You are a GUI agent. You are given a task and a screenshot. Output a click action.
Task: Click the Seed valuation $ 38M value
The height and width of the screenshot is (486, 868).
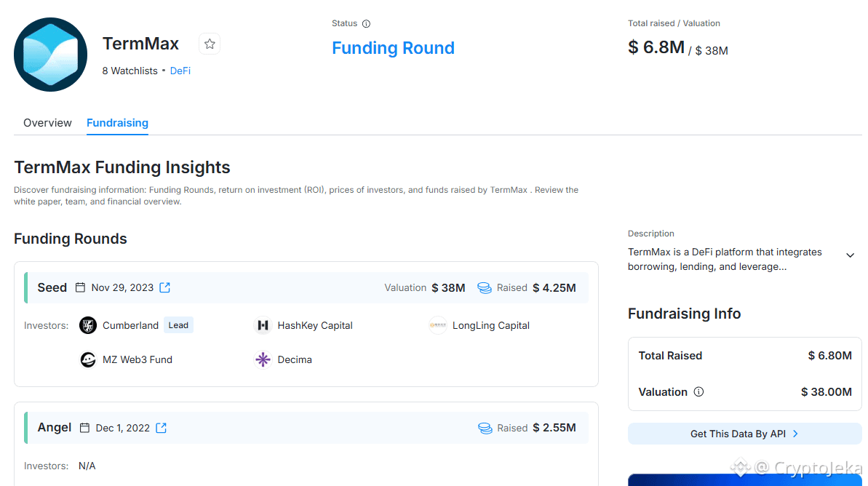click(448, 288)
